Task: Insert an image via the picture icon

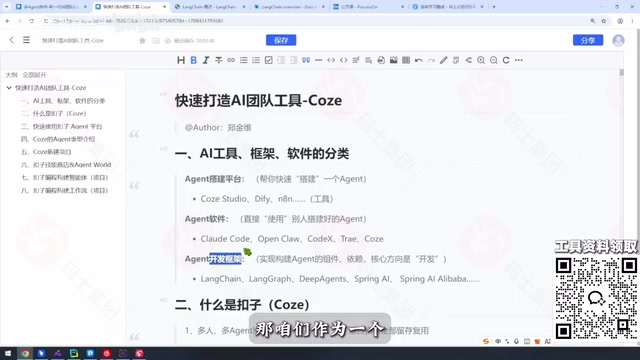Action: 393,60
